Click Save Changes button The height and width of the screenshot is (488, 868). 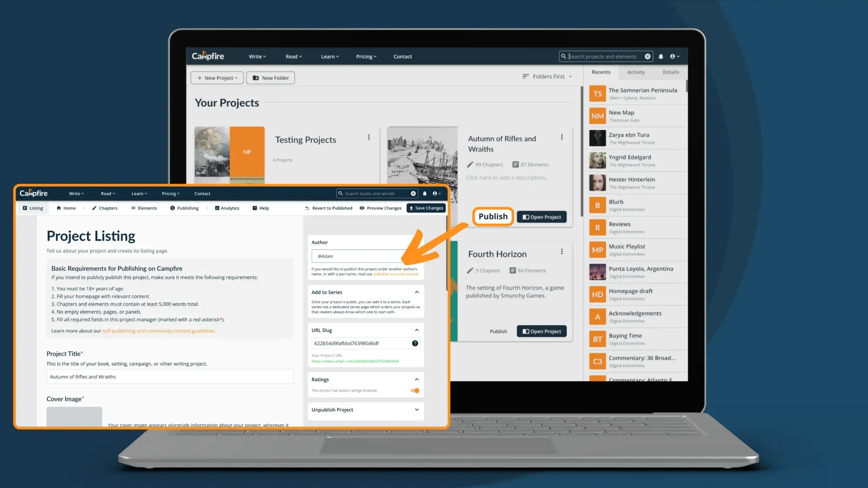tap(426, 208)
